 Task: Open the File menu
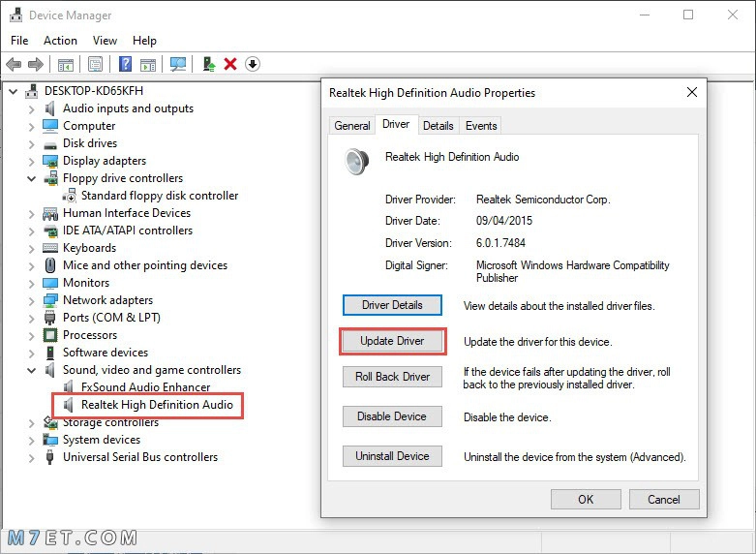pos(19,41)
